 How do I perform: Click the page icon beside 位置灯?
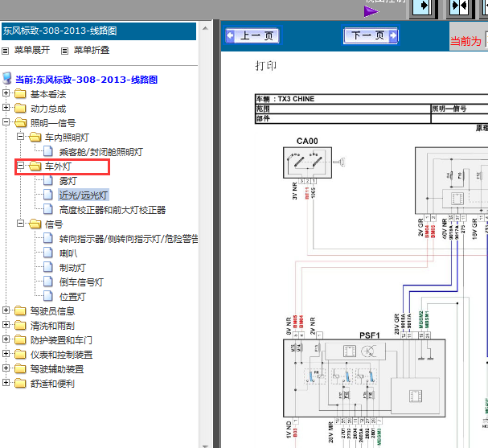48,296
